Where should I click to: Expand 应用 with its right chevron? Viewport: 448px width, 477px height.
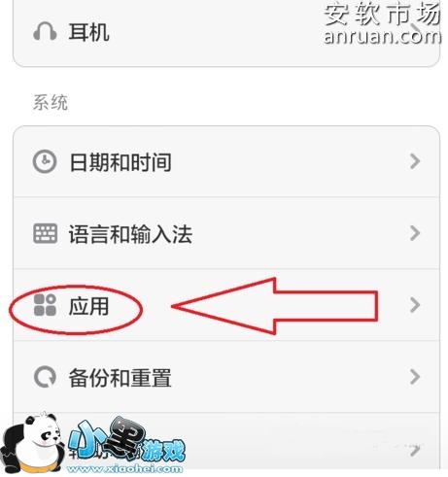415,305
